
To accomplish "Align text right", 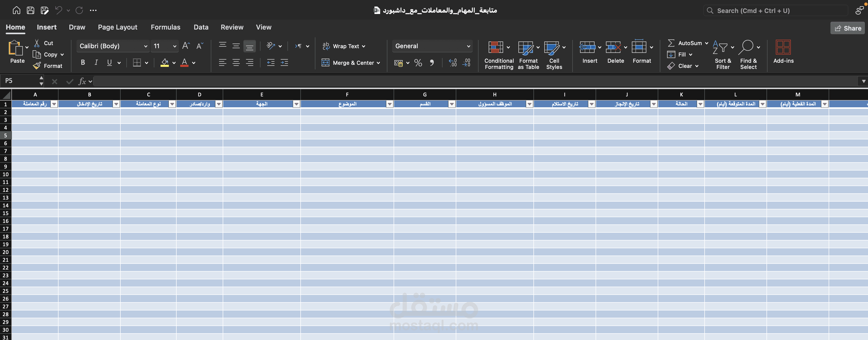I will pyautogui.click(x=250, y=62).
